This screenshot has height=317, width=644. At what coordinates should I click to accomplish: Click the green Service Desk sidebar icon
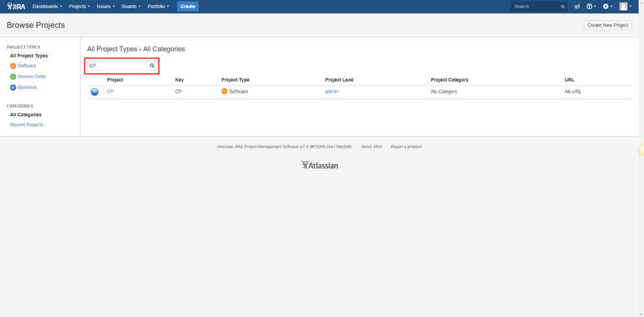pos(13,77)
